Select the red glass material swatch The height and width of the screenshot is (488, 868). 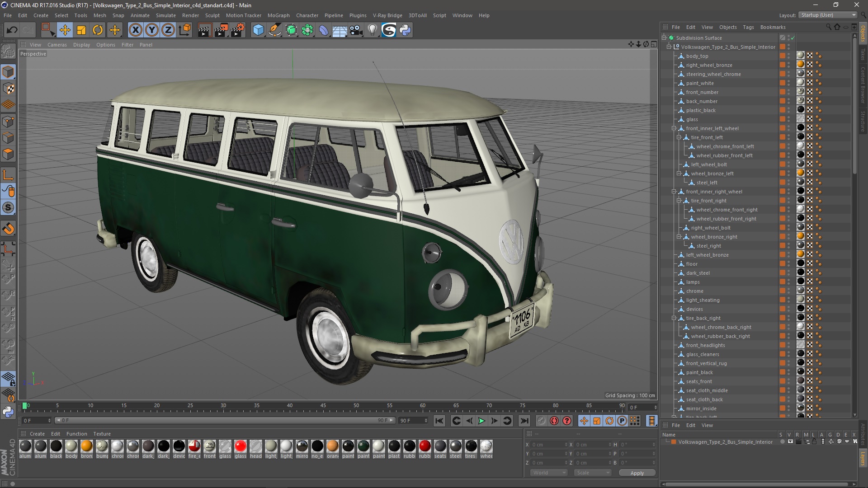coord(241,446)
